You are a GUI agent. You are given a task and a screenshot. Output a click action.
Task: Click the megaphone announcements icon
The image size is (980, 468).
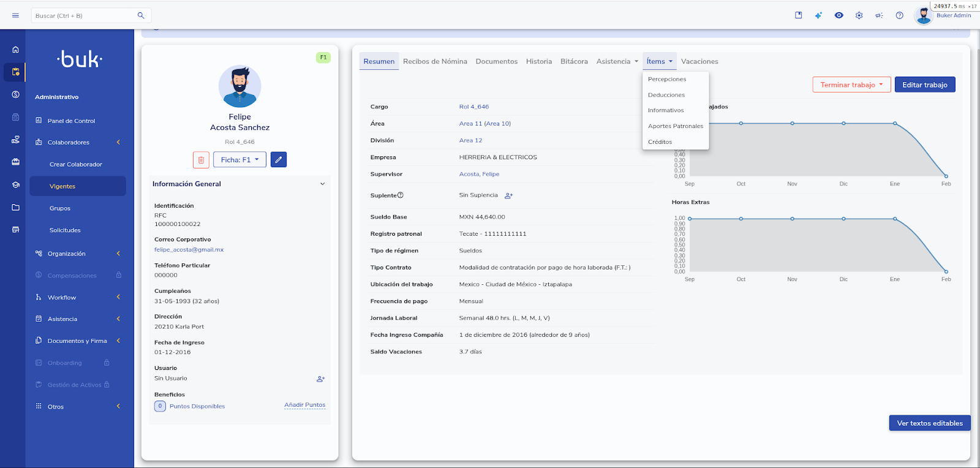pyautogui.click(x=879, y=15)
